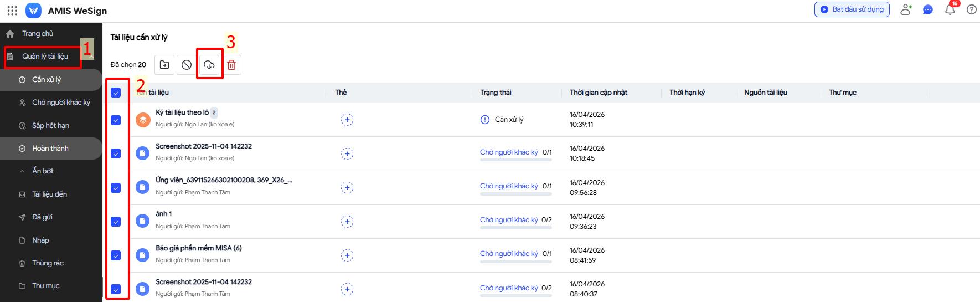Download the selected documents
The image size is (980, 302).
(209, 65)
